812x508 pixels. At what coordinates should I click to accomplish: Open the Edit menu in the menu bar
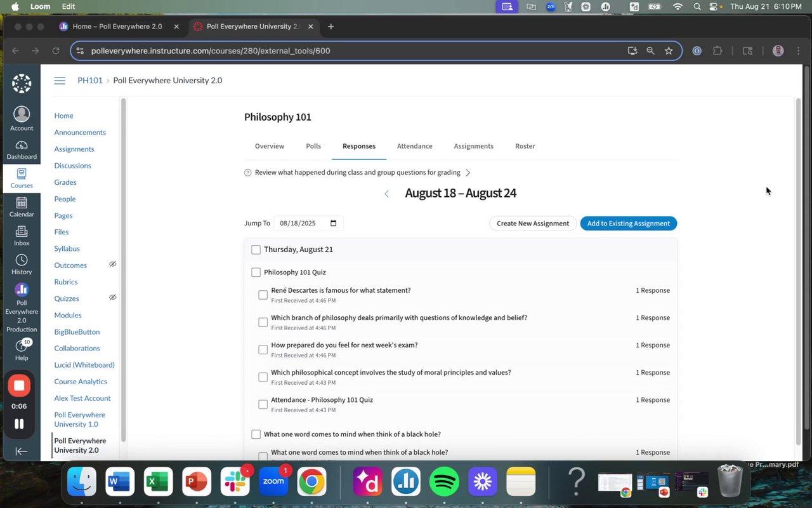click(69, 6)
